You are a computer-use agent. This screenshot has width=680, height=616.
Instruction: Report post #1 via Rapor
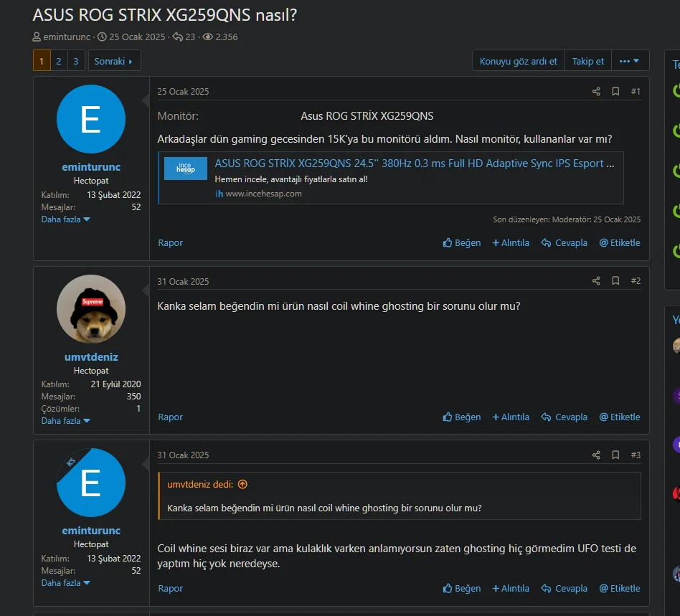click(171, 243)
